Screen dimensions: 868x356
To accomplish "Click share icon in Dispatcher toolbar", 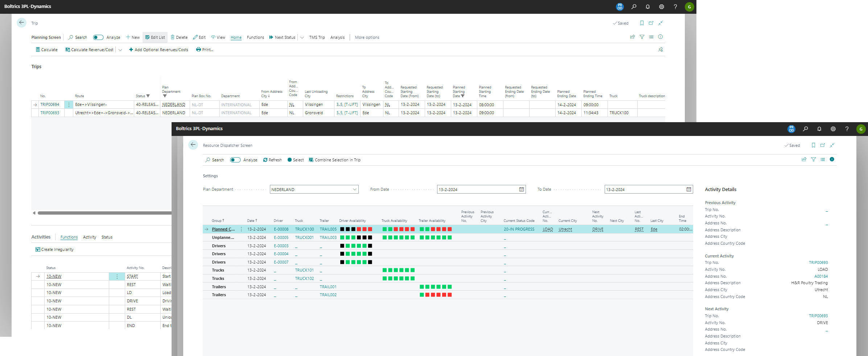I will (804, 159).
